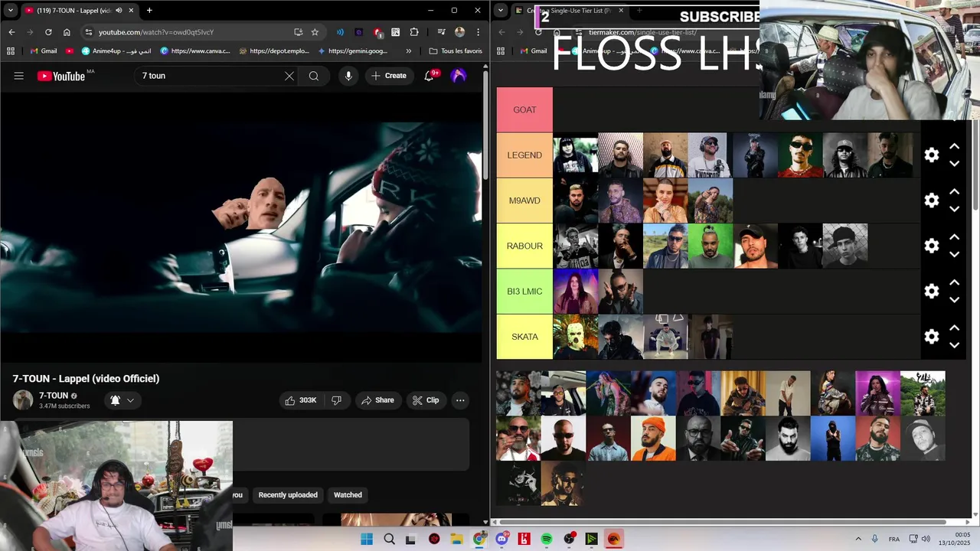This screenshot has height=551, width=980.
Task: Move the LEGEND tier row down
Action: (955, 164)
